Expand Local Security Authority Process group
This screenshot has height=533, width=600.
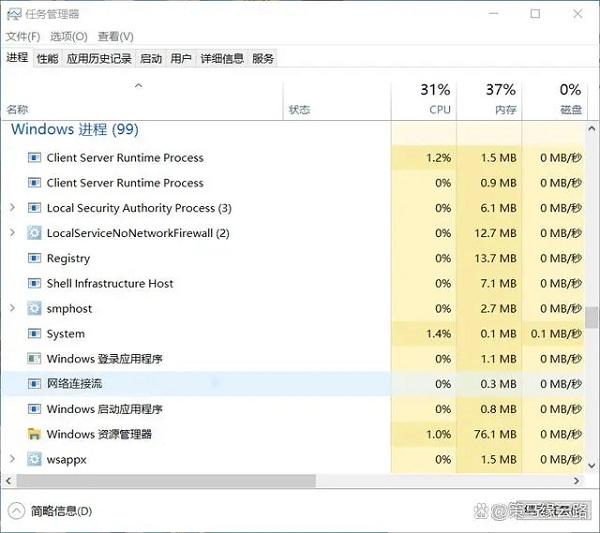(12, 208)
